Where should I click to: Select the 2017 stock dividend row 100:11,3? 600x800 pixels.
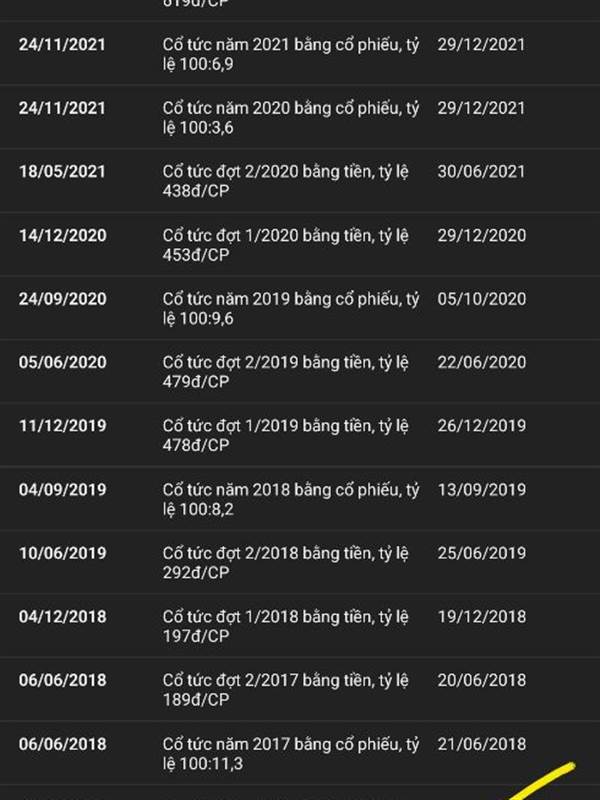pos(300,753)
